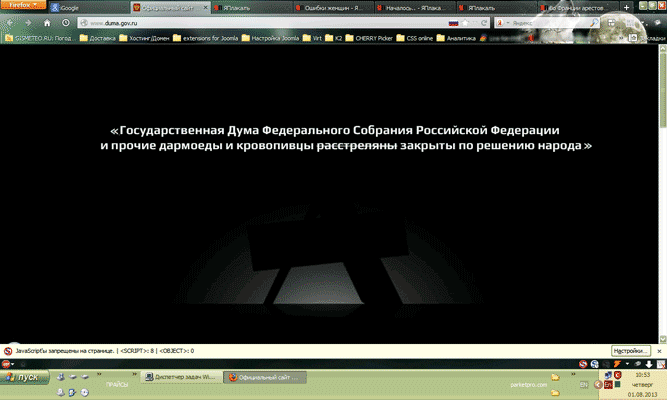Open the 'Доставка' bookmarks folder
The width and height of the screenshot is (667, 400).
coord(98,38)
